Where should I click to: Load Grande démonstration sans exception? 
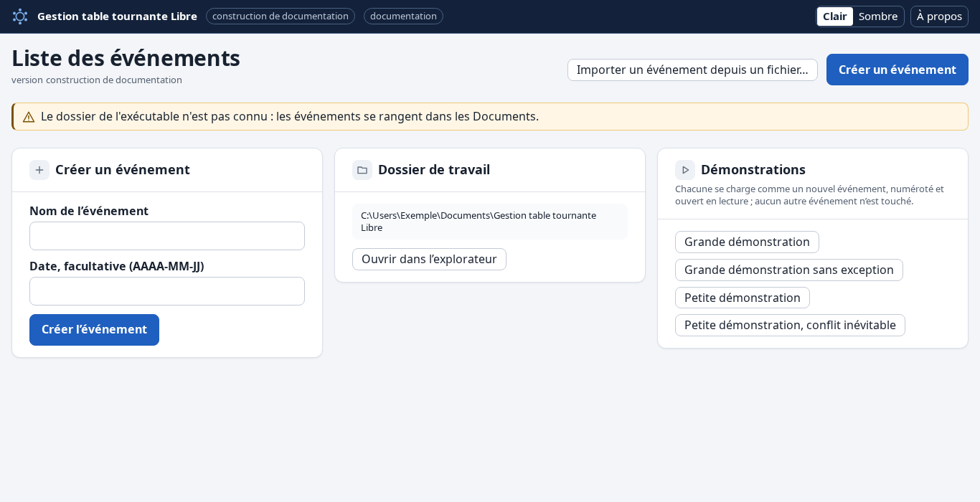coord(788,270)
